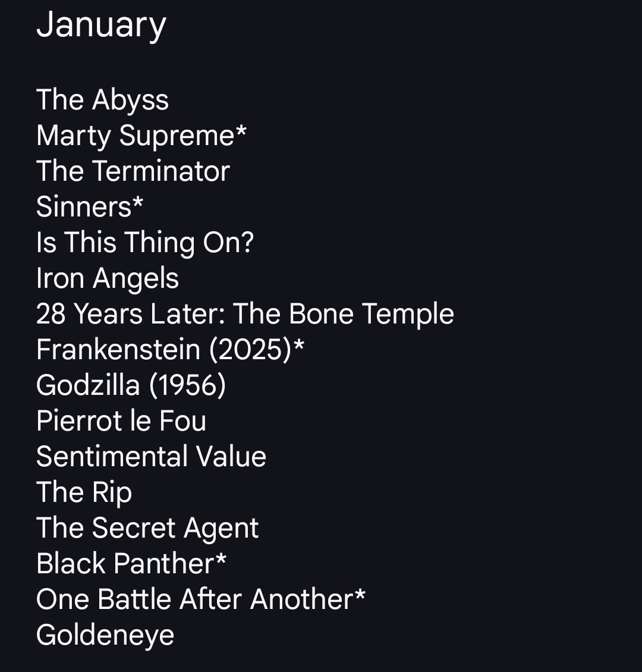Image resolution: width=642 pixels, height=672 pixels.
Task: Click the asterisk following Black Panther
Action: coord(221,559)
